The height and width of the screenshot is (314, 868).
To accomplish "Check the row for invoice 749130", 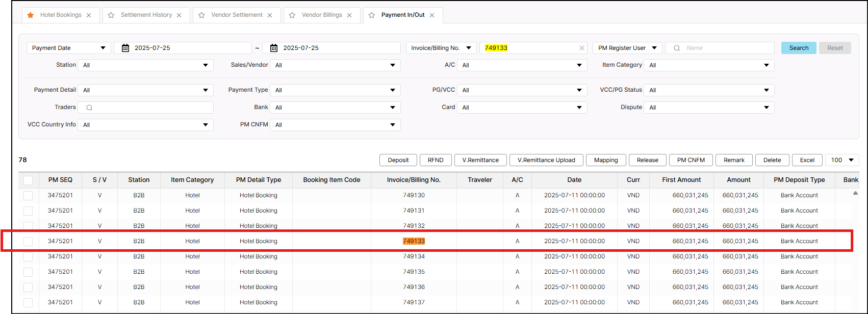I will point(28,195).
